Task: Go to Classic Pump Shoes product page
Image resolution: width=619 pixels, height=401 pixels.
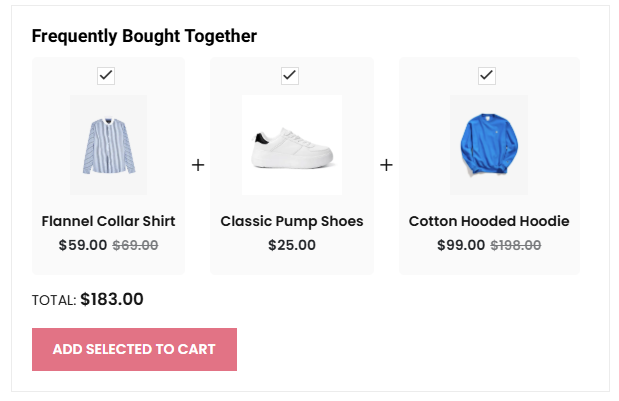Action: pyautogui.click(x=292, y=221)
